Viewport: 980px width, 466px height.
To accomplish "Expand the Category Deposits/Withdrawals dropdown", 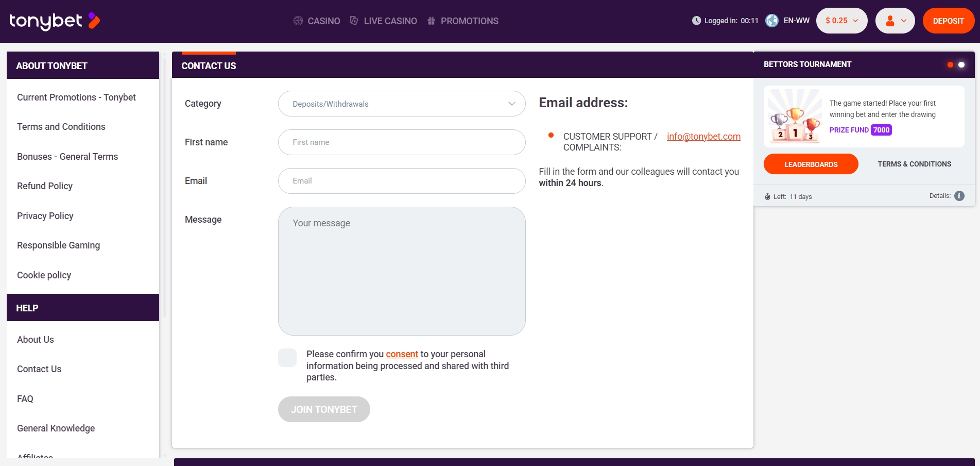I will (402, 104).
